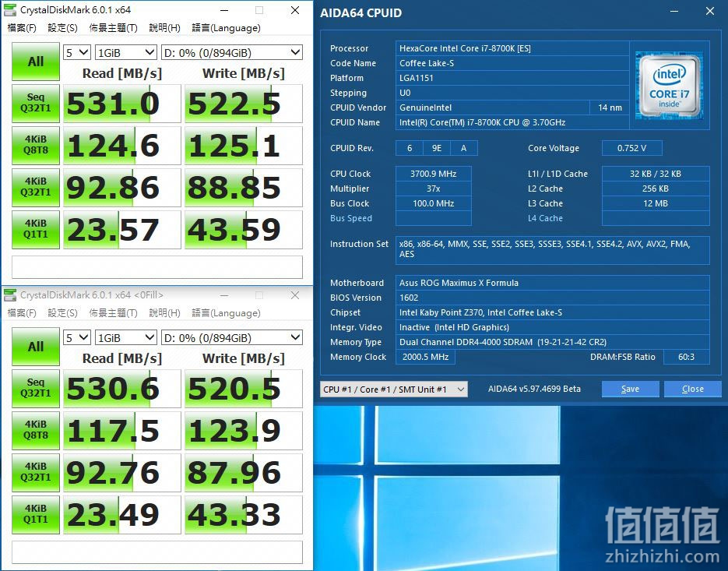Start Seq Q32T1 test in 0Fill window

[36, 388]
